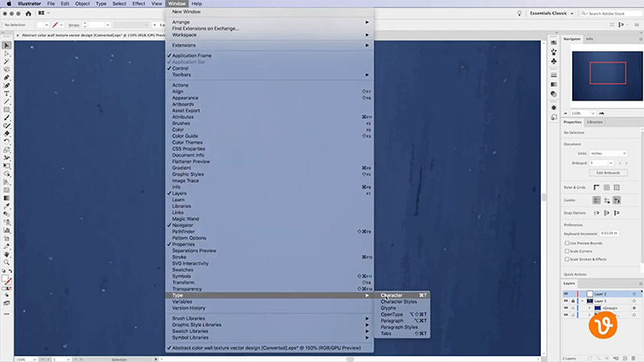
Task: Open the Symbols panel club icon
Action: (x=554, y=61)
